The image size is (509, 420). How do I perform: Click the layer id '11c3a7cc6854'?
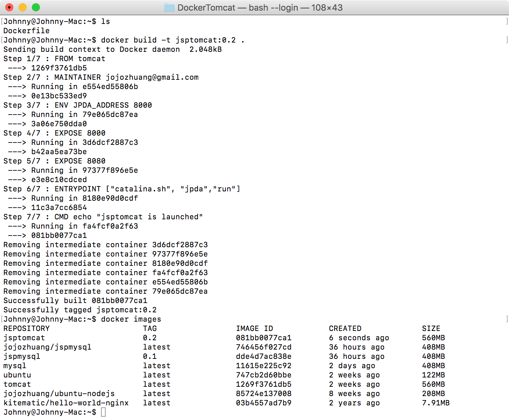59,207
